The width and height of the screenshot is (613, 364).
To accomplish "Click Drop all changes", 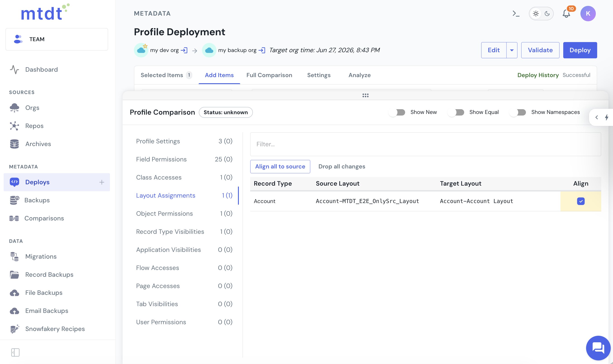I will pos(342,167).
